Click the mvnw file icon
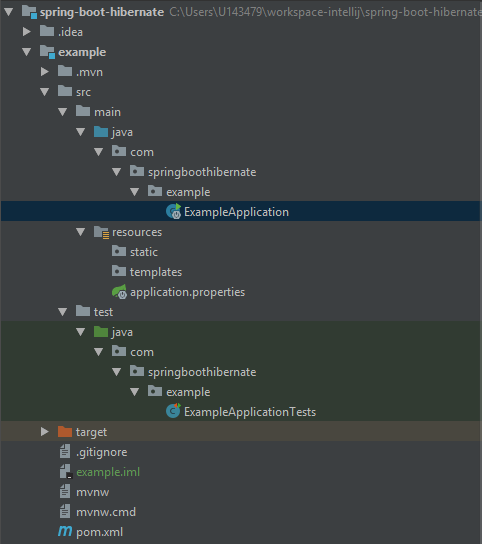The width and height of the screenshot is (482, 544). 65,492
